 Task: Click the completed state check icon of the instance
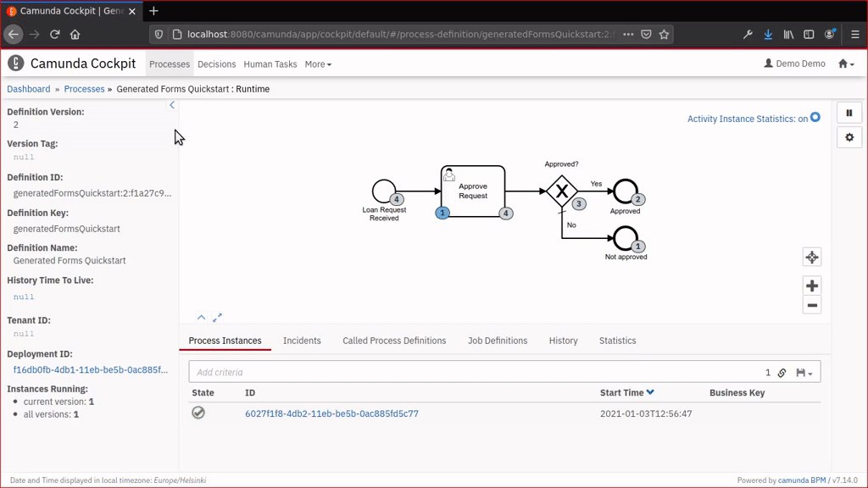[x=198, y=413]
